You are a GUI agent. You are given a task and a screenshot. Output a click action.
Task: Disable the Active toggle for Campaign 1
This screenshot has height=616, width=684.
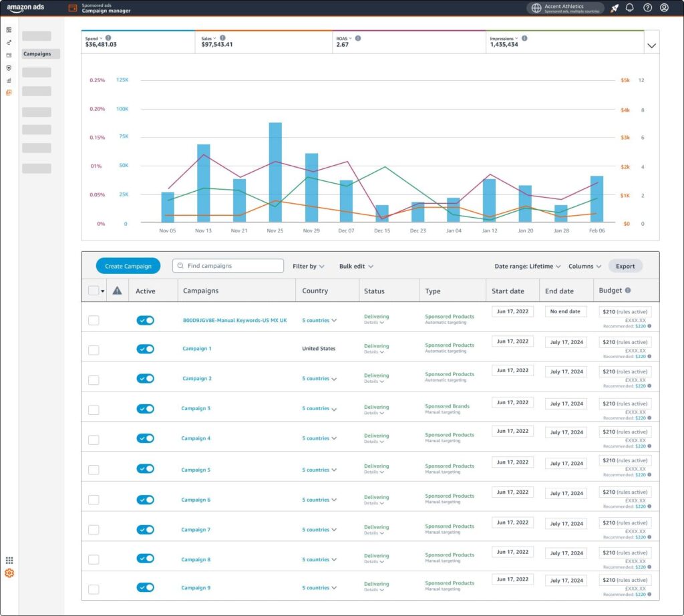(x=145, y=348)
